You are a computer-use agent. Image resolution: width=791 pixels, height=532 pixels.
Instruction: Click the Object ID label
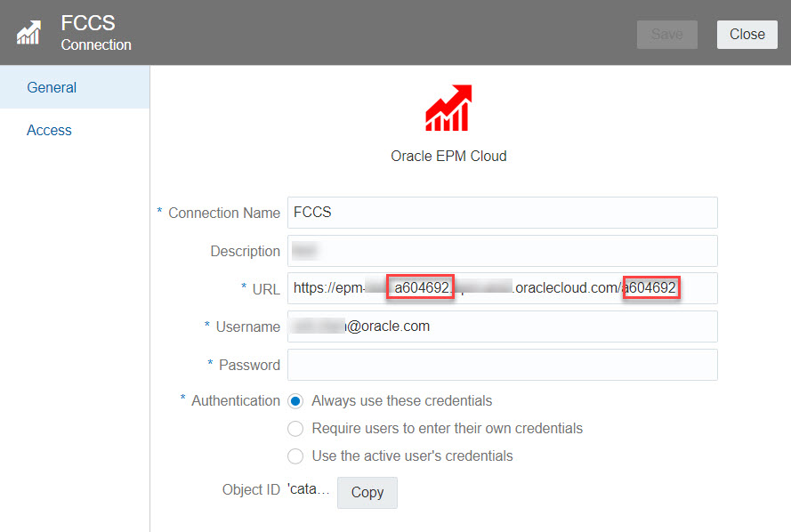(x=251, y=489)
